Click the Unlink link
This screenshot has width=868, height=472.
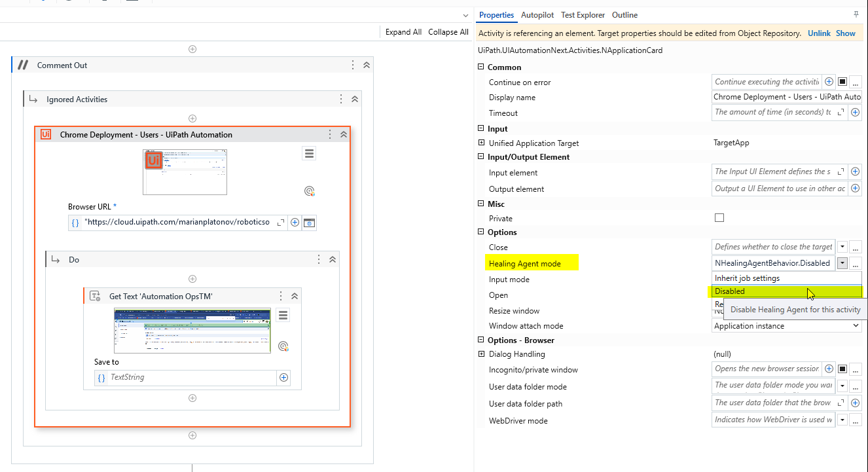point(819,33)
